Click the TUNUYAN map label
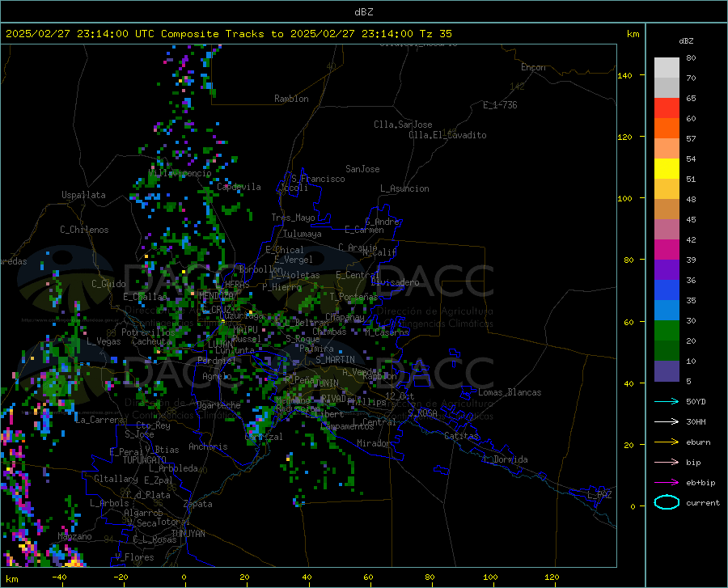 tap(188, 534)
